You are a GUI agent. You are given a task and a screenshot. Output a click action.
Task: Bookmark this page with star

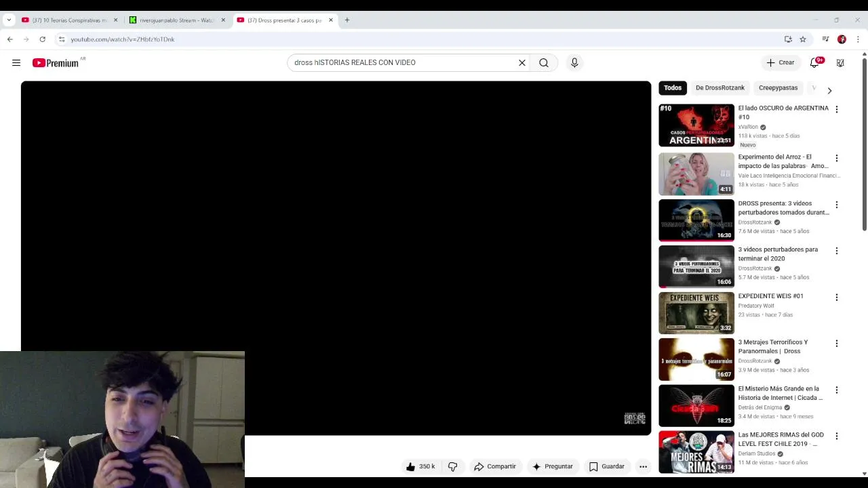pos(803,39)
